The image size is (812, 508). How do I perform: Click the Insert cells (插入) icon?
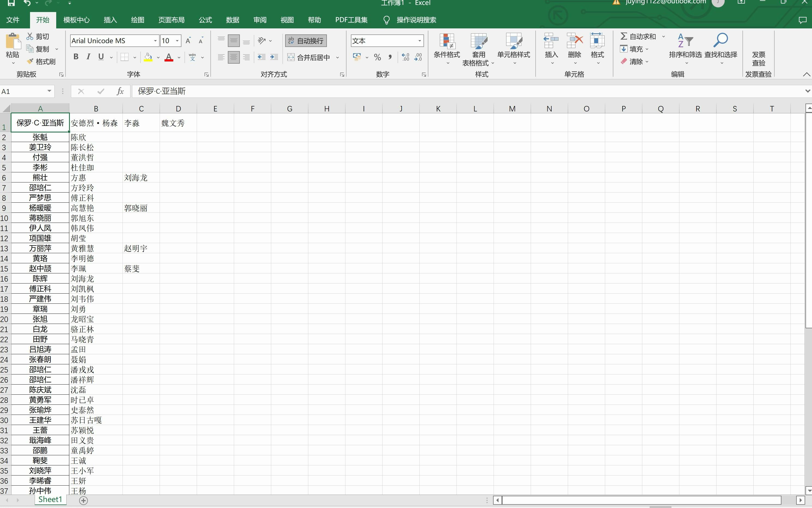click(x=551, y=41)
